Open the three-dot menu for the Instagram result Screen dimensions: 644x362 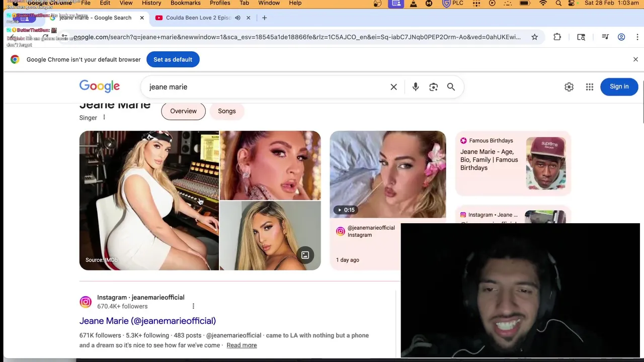coord(193,306)
